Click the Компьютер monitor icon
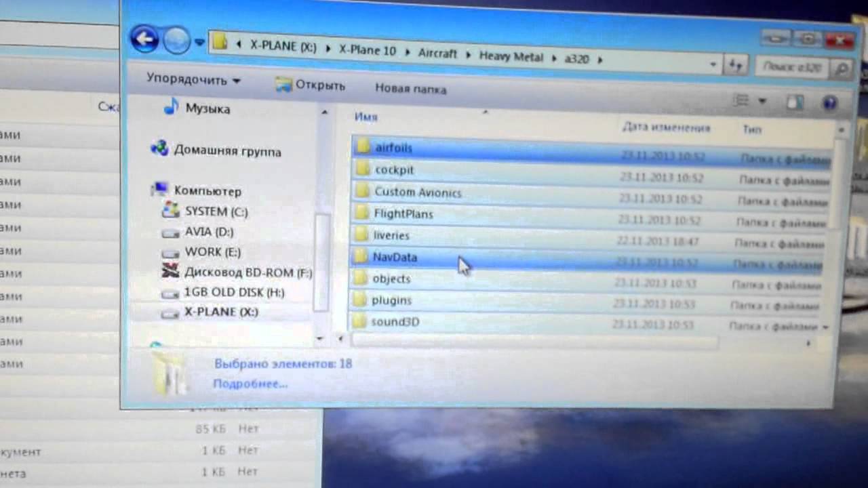868x488 pixels. (160, 190)
